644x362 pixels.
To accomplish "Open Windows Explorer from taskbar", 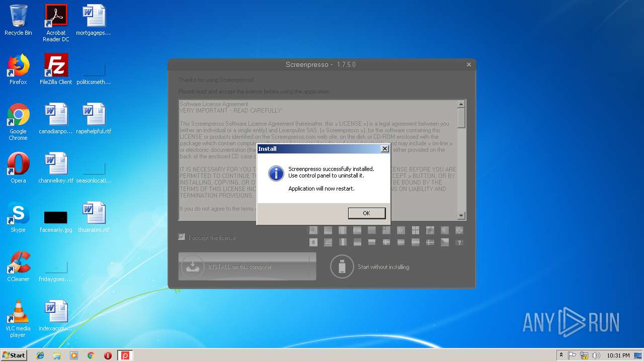I will point(57,355).
